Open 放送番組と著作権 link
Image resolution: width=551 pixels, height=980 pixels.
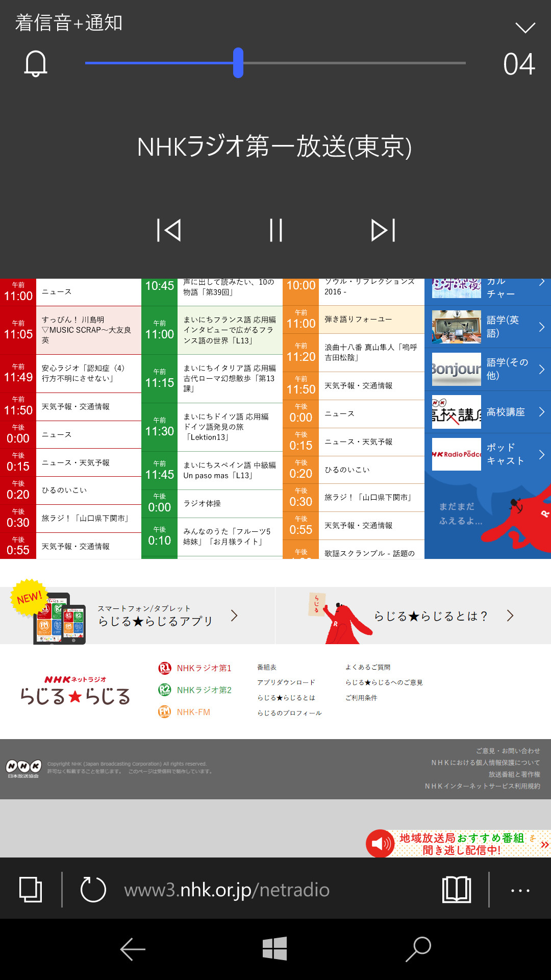514,774
